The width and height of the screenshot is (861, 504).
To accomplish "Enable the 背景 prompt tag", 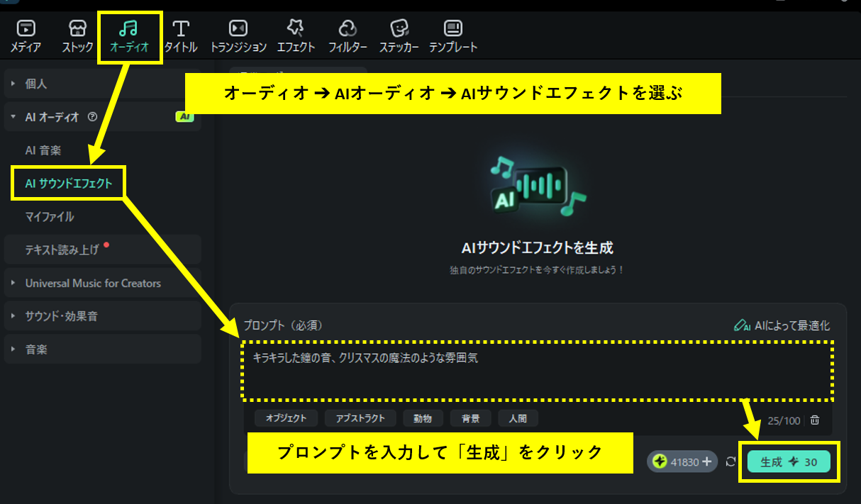I will pos(470,418).
